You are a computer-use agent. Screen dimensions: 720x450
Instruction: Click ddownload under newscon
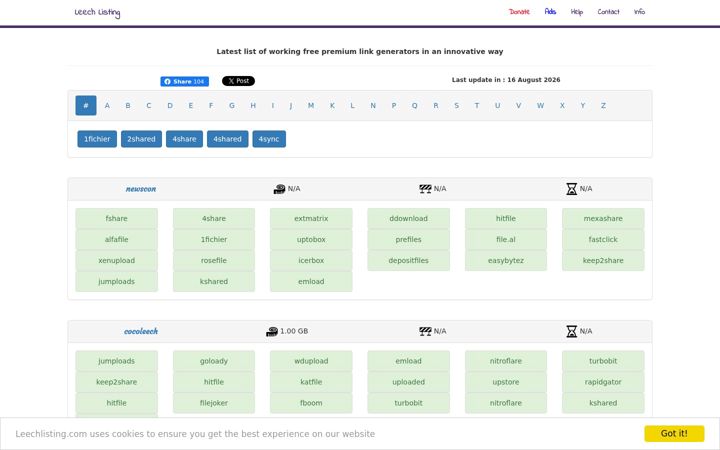pyautogui.click(x=408, y=219)
